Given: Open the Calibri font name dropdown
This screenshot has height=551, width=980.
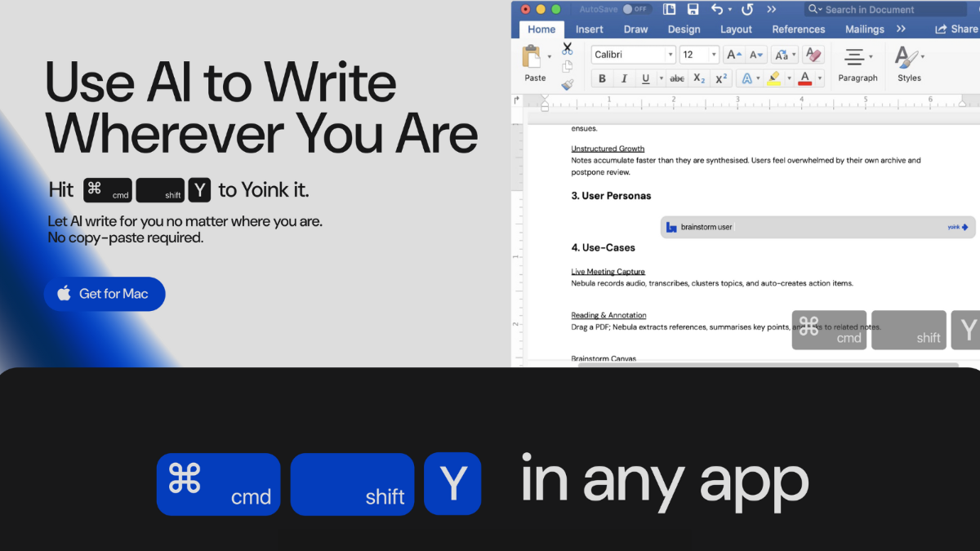Looking at the screenshot, I should (670, 55).
